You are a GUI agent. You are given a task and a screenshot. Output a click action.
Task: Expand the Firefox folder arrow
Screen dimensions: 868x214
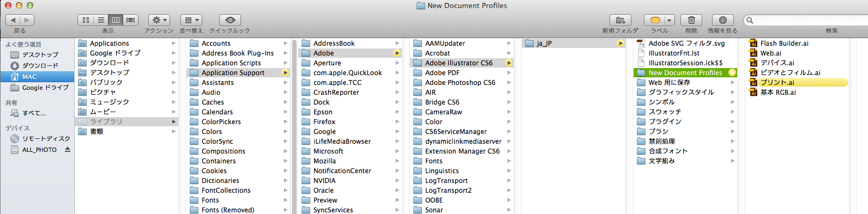click(x=397, y=121)
